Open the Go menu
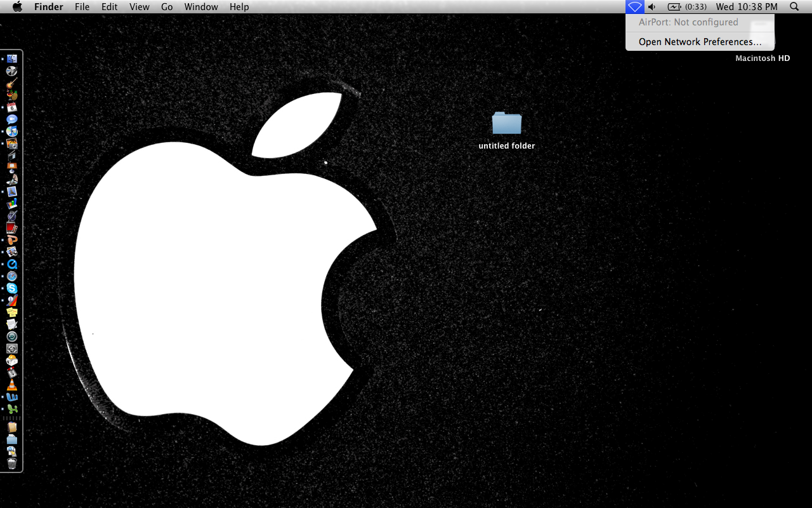Viewport: 812px width, 508px height. coord(167,7)
